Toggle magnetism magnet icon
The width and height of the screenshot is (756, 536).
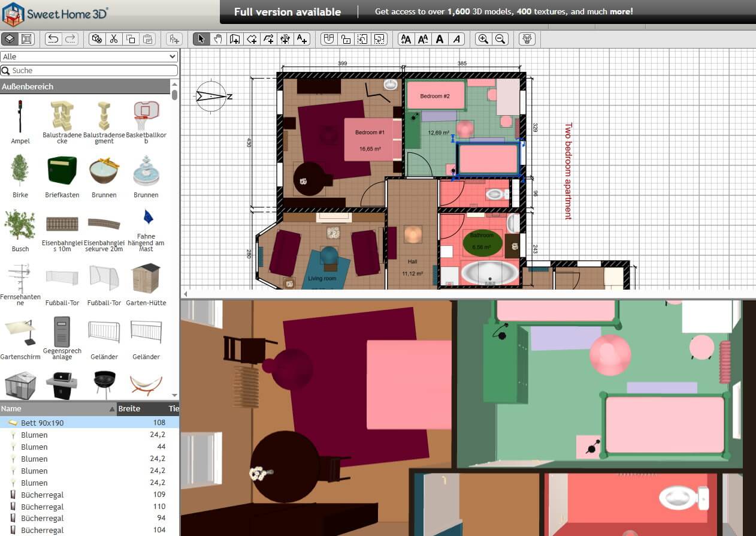[328, 39]
